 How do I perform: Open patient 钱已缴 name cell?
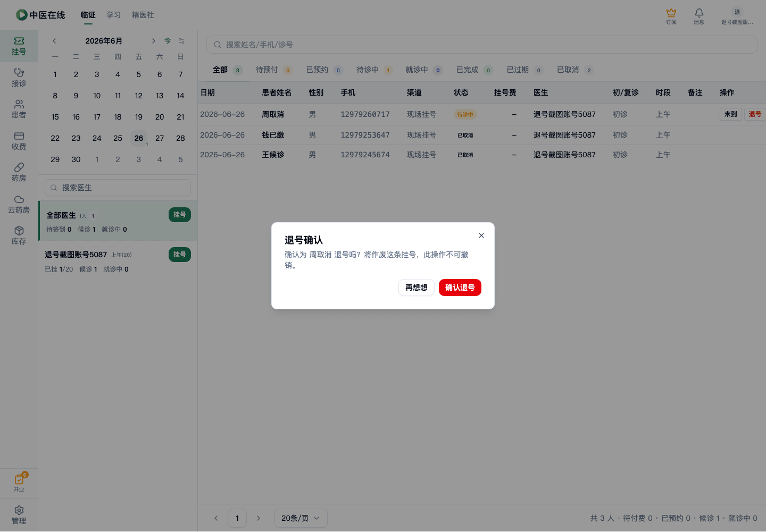(273, 135)
